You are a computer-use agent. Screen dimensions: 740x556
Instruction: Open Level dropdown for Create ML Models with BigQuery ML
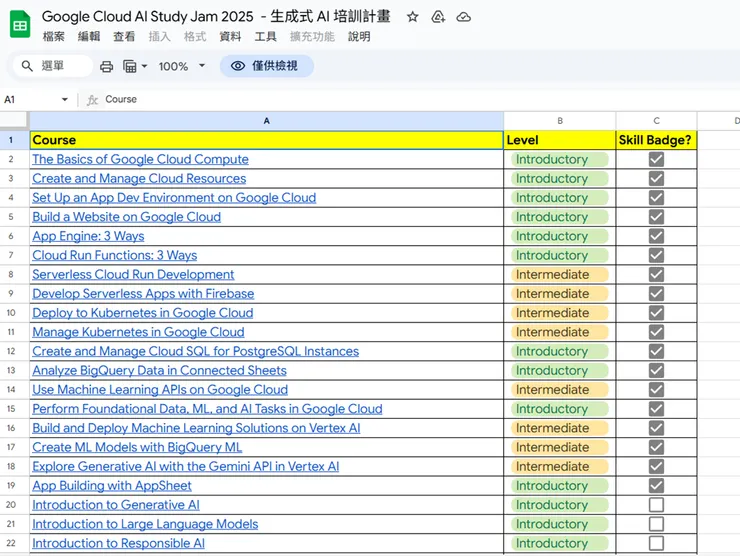pyautogui.click(x=559, y=447)
